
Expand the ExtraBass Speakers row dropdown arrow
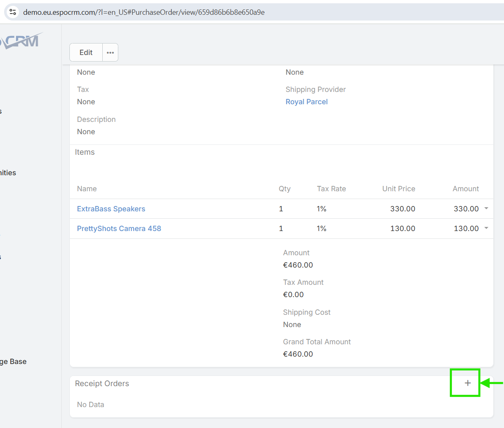(486, 208)
